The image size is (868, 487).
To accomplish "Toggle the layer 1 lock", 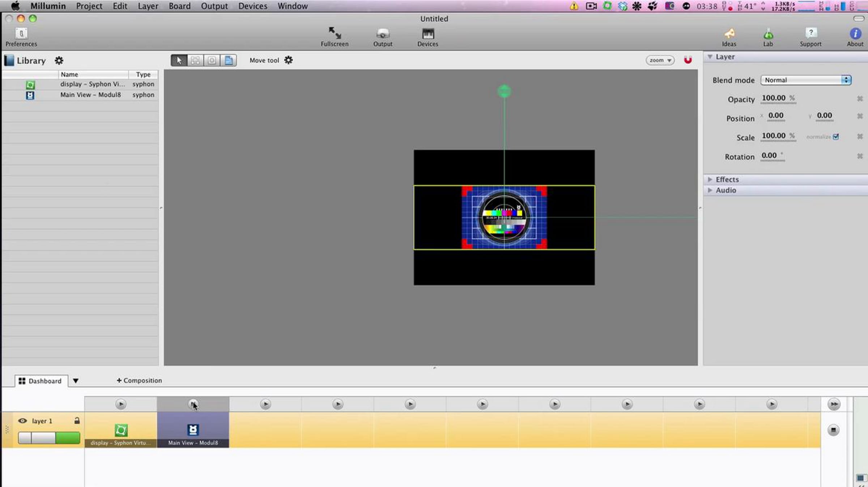I will [x=77, y=420].
